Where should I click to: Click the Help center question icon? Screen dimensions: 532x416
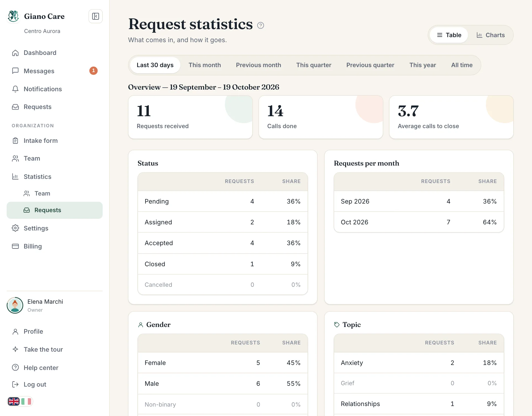click(x=16, y=367)
